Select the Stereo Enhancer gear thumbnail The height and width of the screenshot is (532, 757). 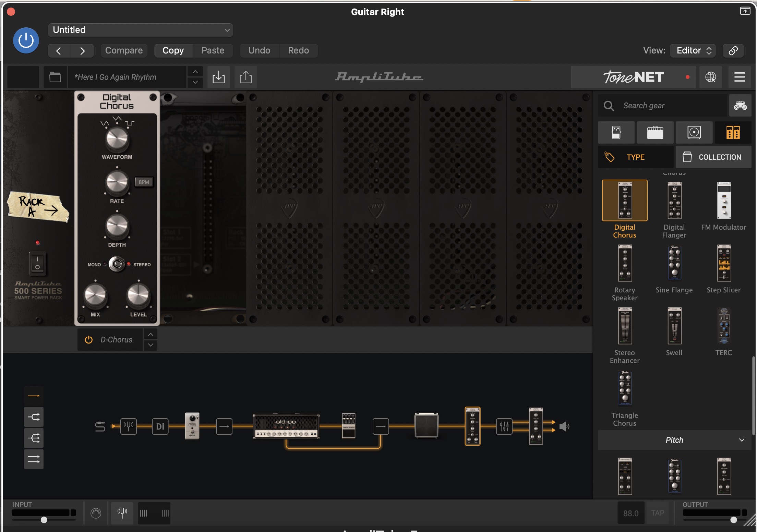[x=625, y=326]
